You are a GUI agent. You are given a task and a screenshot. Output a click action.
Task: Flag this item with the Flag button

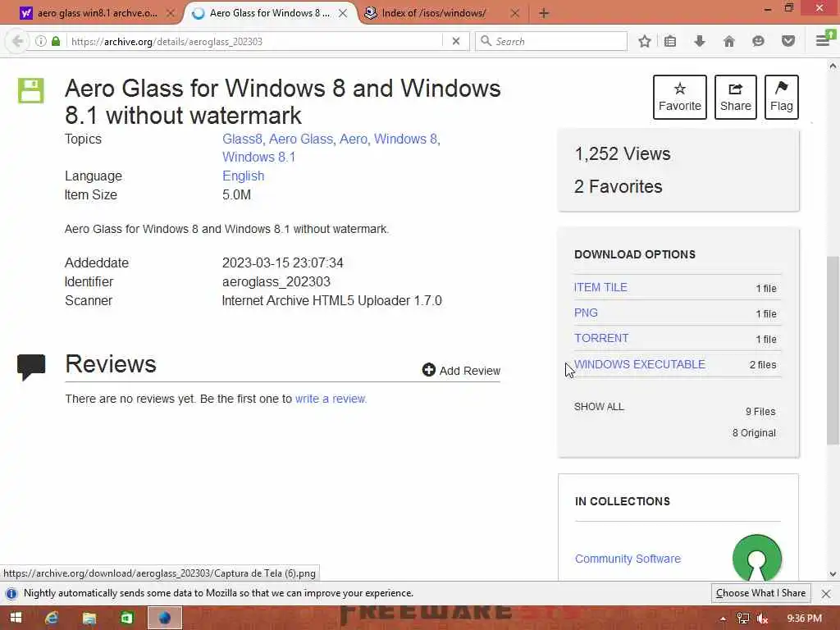782,97
